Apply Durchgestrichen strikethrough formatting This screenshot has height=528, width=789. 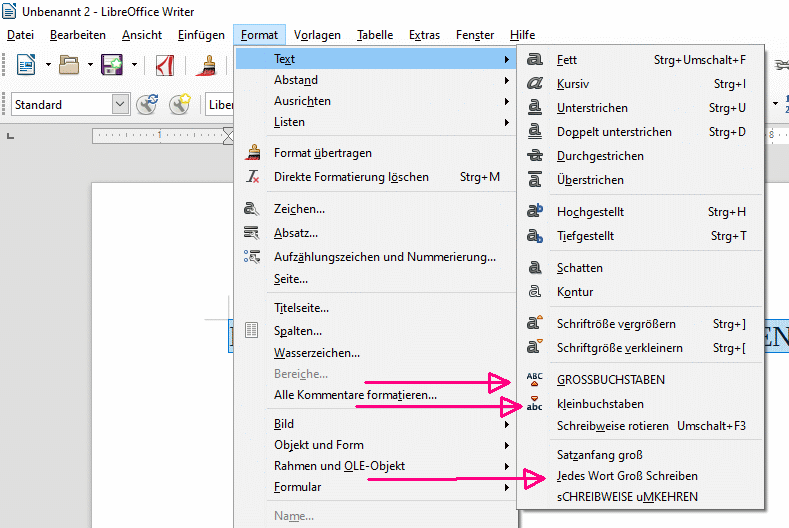(641, 156)
